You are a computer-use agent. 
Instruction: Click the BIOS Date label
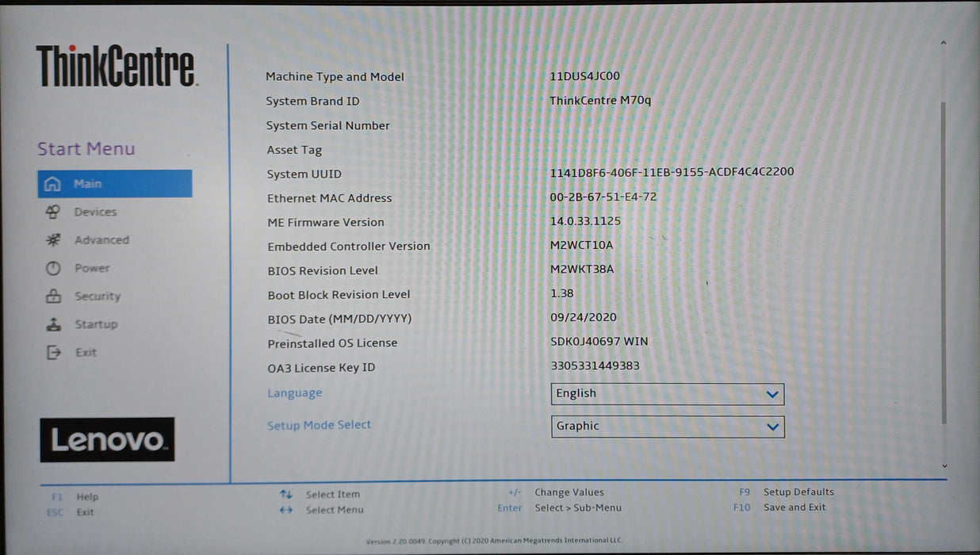[x=340, y=320]
